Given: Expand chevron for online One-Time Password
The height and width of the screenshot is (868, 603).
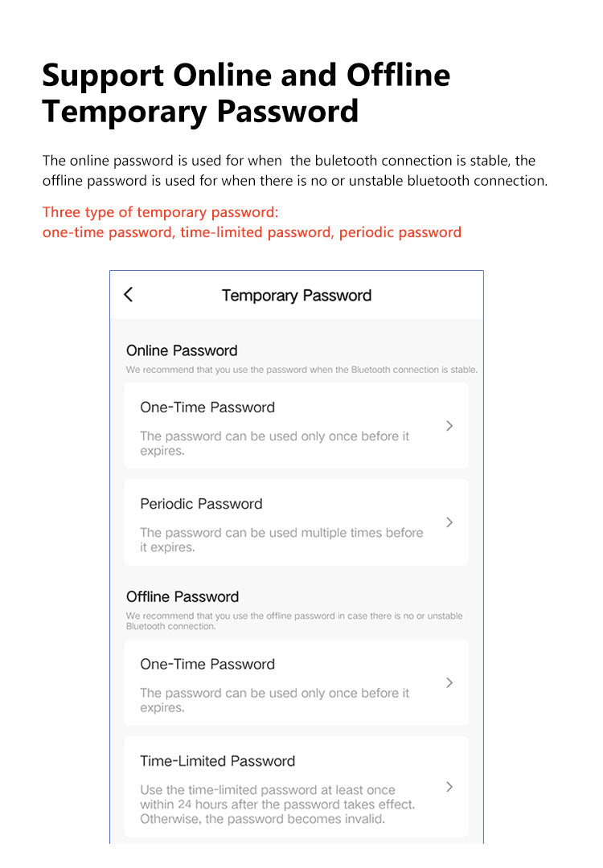Looking at the screenshot, I should tap(449, 426).
